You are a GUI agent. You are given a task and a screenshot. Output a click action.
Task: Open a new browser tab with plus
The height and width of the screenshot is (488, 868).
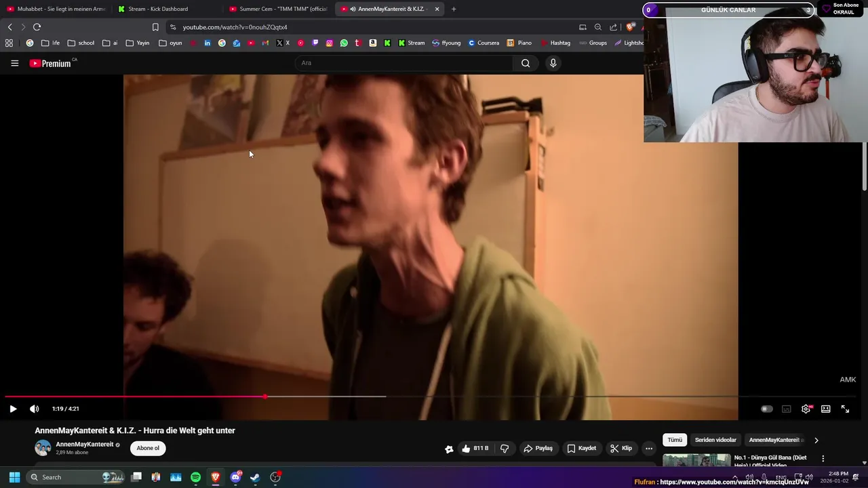coord(454,9)
